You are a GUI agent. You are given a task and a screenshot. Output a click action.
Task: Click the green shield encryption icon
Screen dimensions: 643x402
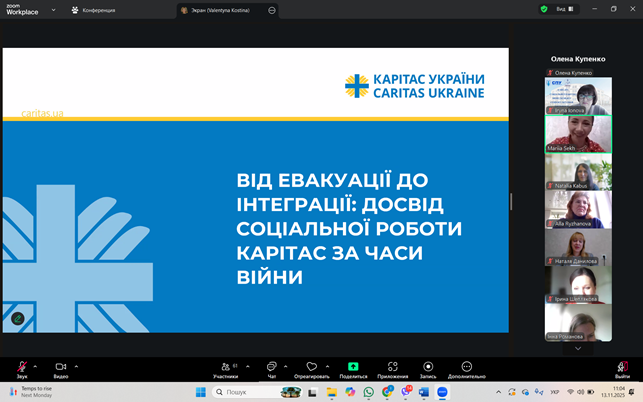point(544,9)
